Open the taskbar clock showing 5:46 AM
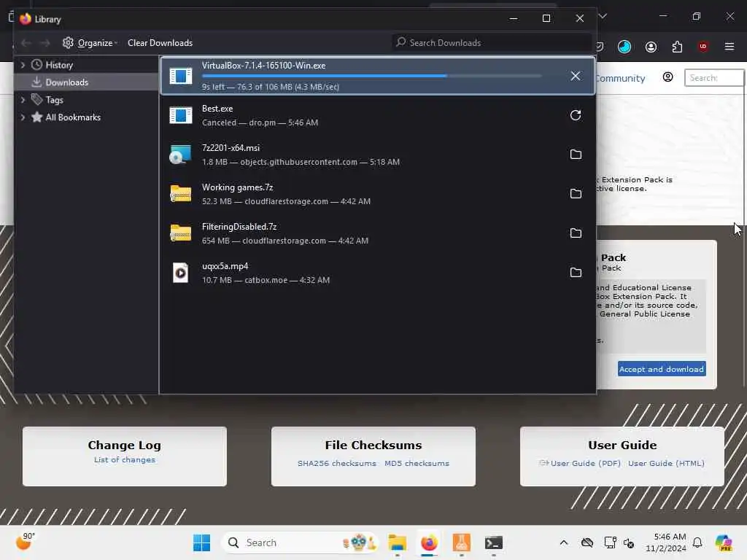Image resolution: width=747 pixels, height=560 pixels. [x=666, y=542]
